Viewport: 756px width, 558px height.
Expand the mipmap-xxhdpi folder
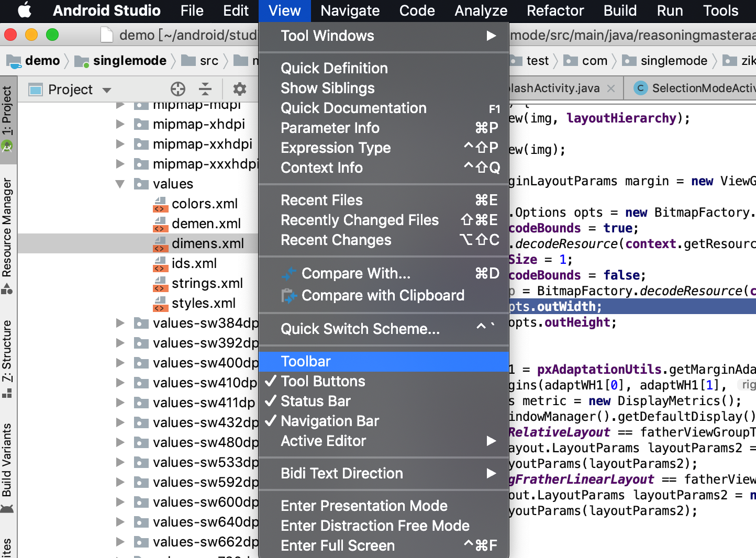coord(120,144)
